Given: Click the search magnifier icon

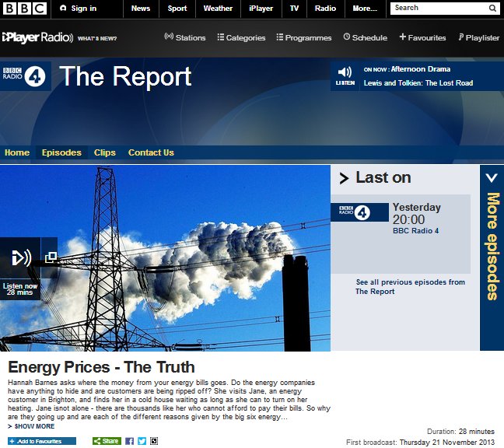Looking at the screenshot, I should pyautogui.click(x=492, y=8).
